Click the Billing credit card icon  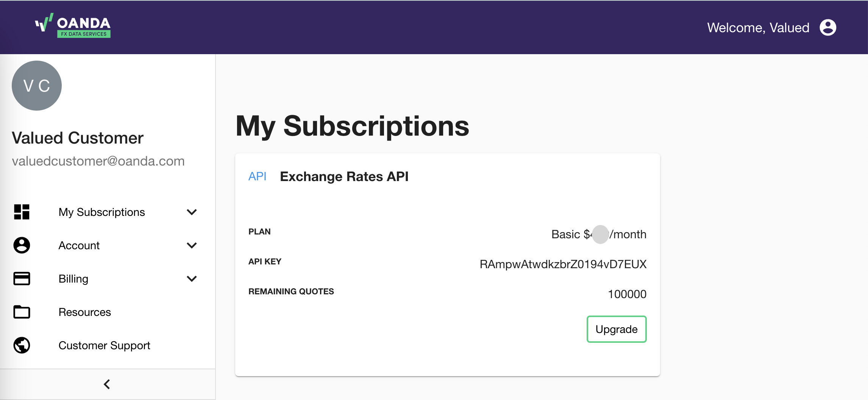[x=22, y=278]
